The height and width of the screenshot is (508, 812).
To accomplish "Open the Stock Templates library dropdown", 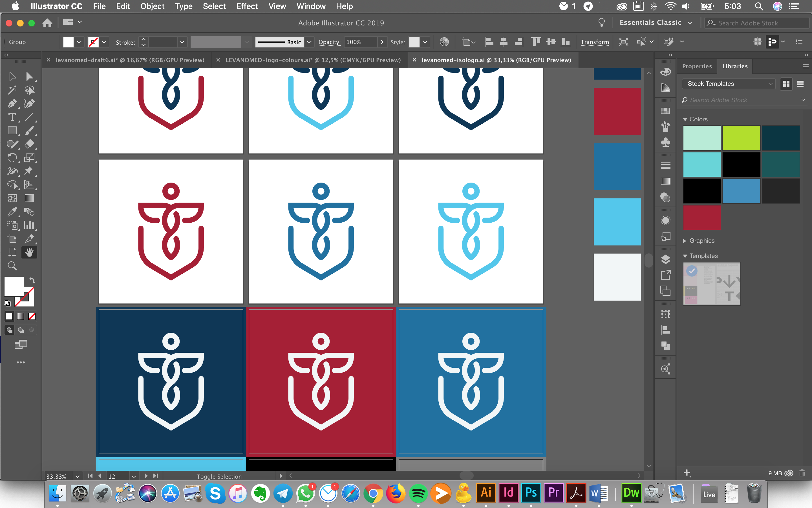I will coord(729,84).
